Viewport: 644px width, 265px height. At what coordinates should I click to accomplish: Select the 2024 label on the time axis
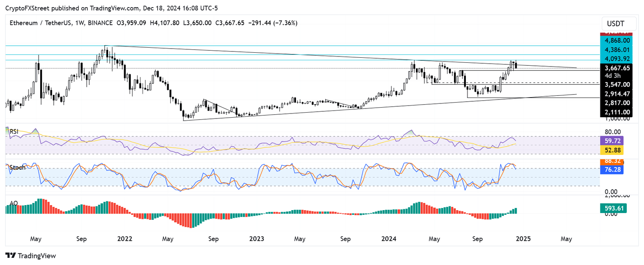click(x=389, y=239)
